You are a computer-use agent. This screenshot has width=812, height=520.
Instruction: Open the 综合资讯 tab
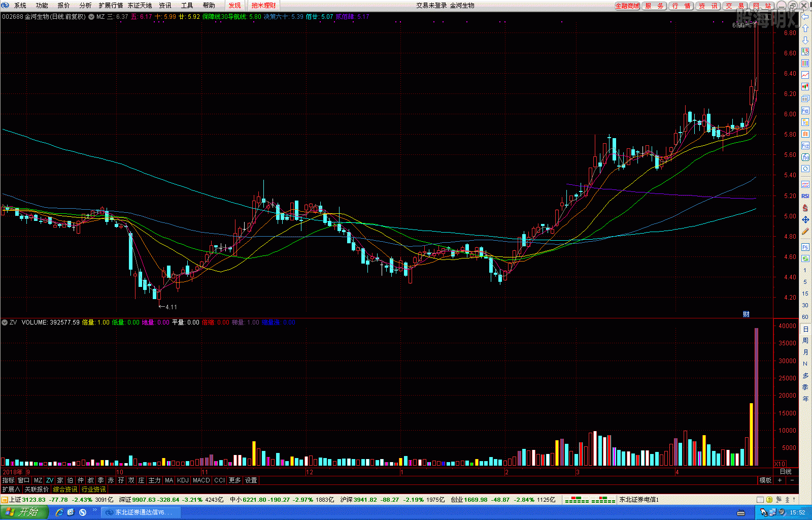(65, 489)
